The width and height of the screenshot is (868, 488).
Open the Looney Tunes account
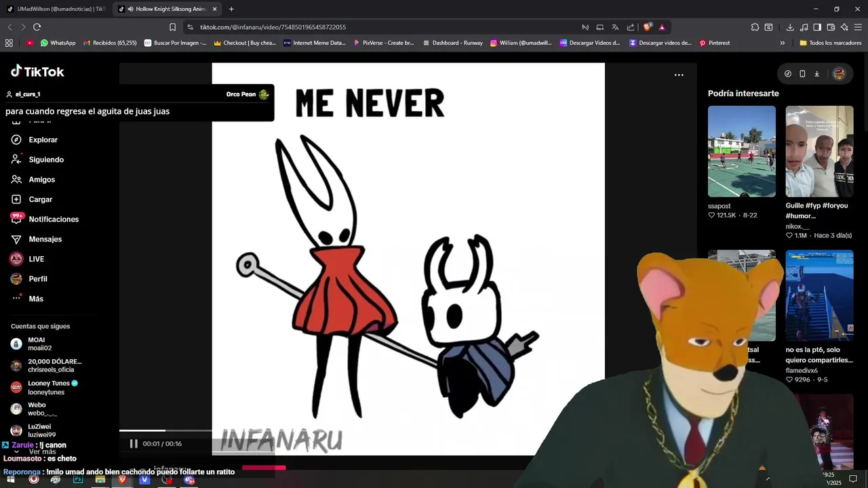(x=44, y=387)
